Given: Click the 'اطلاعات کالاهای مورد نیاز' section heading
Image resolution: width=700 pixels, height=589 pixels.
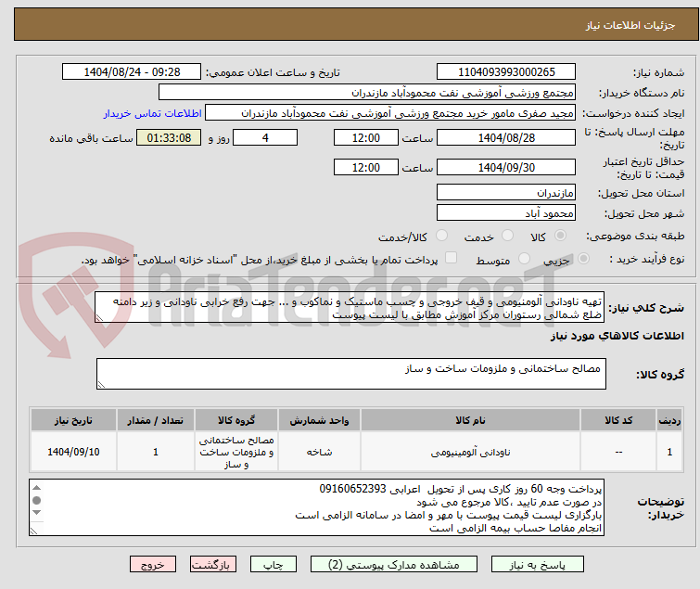Looking at the screenshot, I should point(617,336).
